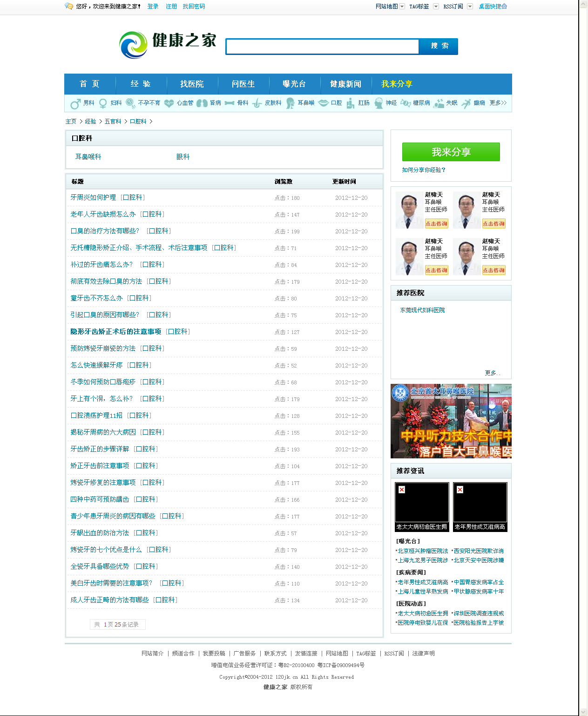Open the 问医生 navigation tab
Screen dimensions: 588x716
pyautogui.click(x=243, y=84)
